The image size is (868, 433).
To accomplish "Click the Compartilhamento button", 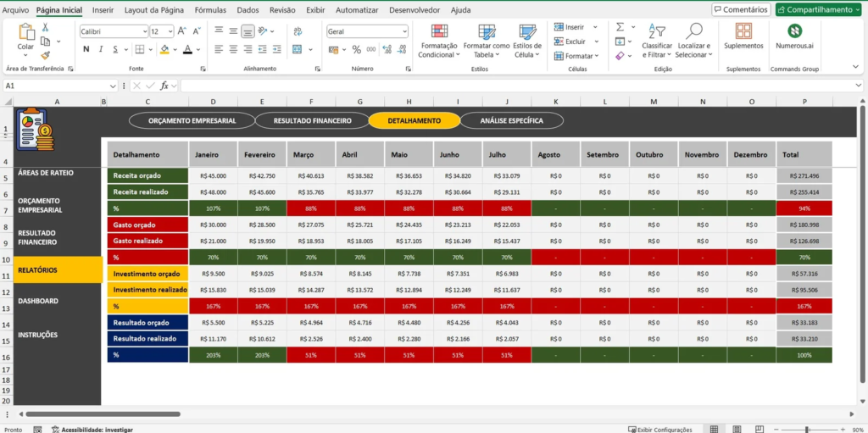I will [820, 10].
